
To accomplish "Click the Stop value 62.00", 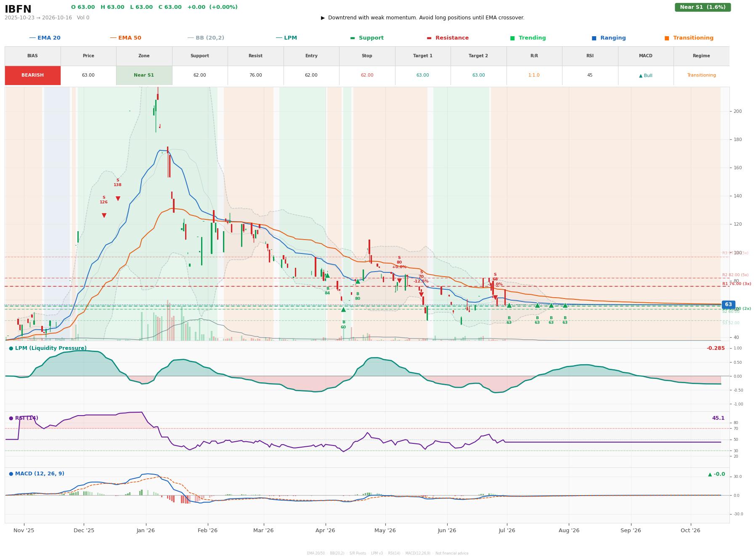I will 367,75.
